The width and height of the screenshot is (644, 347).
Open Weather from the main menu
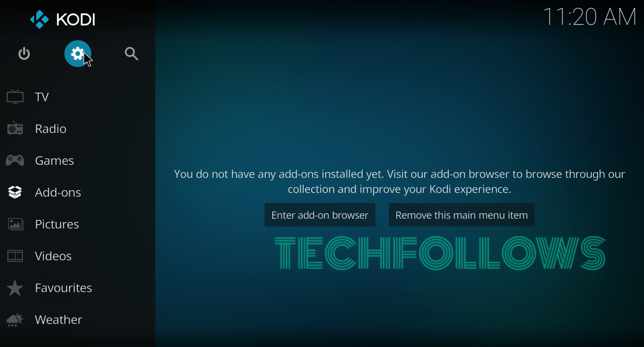(x=58, y=320)
